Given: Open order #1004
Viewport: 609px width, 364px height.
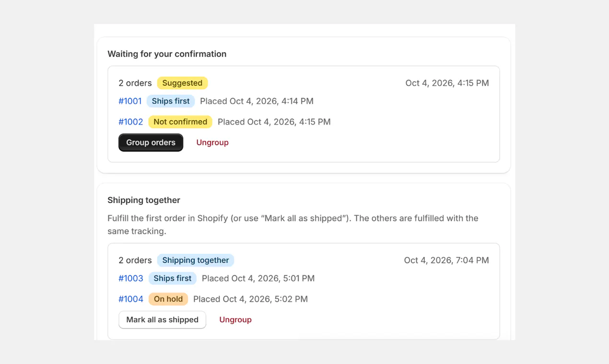Looking at the screenshot, I should (x=131, y=299).
